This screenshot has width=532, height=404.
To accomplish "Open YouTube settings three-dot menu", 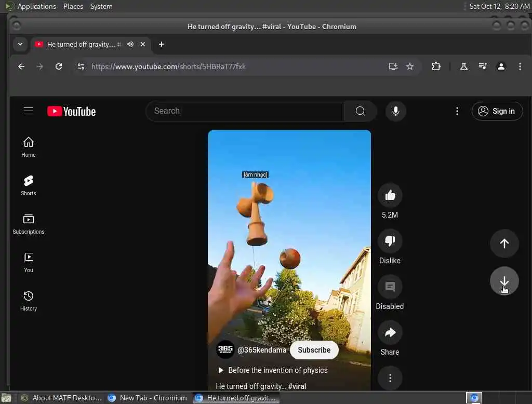I will coord(457,111).
